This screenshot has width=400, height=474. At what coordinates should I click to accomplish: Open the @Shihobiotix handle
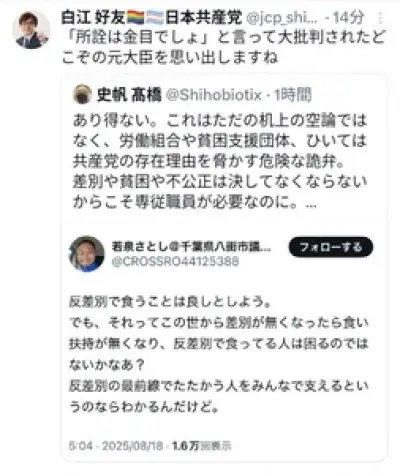pyautogui.click(x=213, y=95)
